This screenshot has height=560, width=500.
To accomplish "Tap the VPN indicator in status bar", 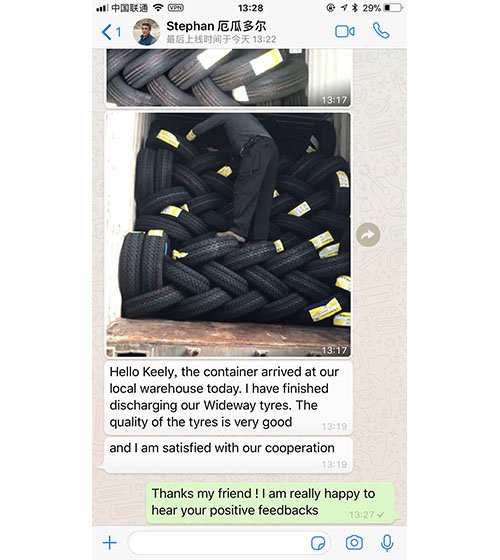I will pyautogui.click(x=175, y=8).
